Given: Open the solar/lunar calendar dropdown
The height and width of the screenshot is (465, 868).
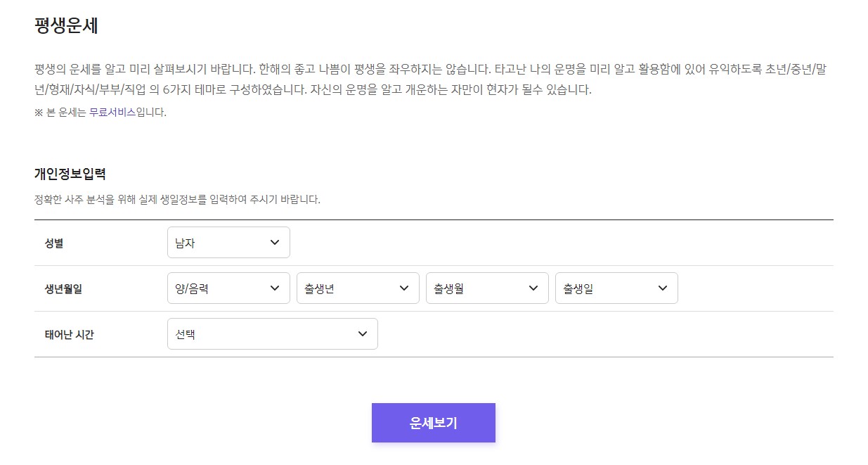Looking at the screenshot, I should pyautogui.click(x=228, y=288).
